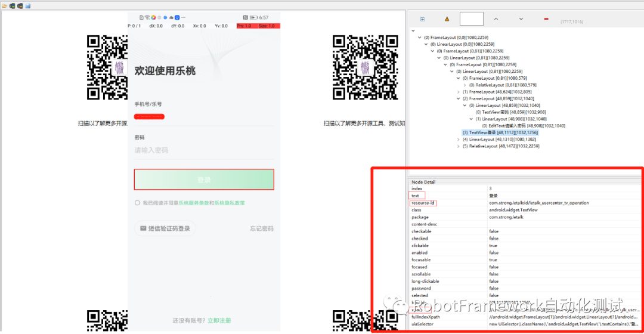Click the red minus toolbar icon
The width and height of the screenshot is (644, 334).
click(x=546, y=19)
